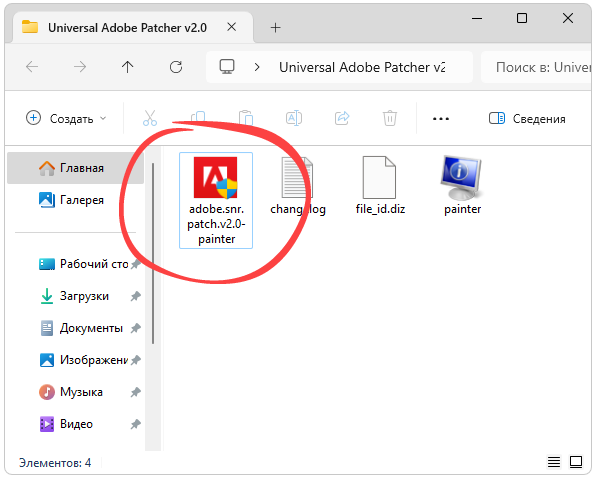The width and height of the screenshot is (597, 481).
Task: Click the This PC monitor icon in address bar
Action: [227, 67]
